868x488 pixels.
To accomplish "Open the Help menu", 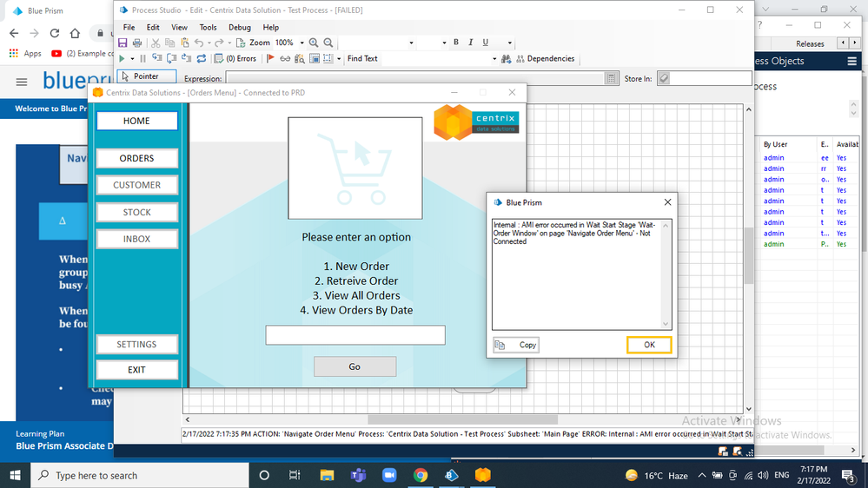I will click(x=271, y=27).
